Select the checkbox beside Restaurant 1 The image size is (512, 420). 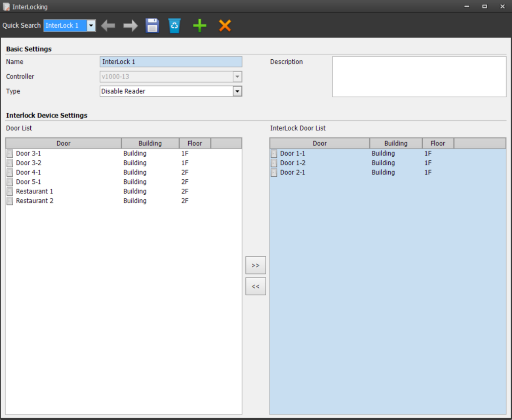pos(9,191)
